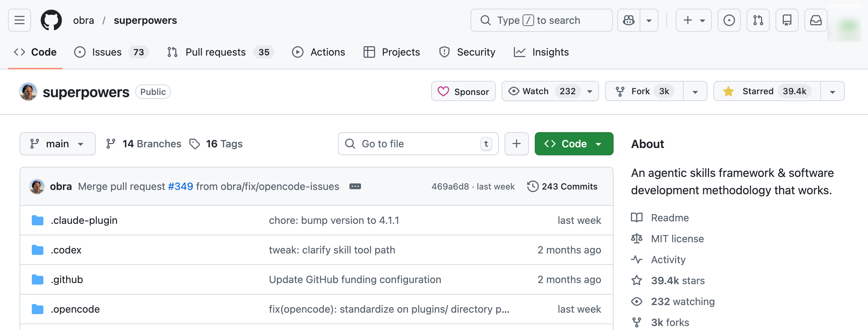Screen dimensions: 868x330
Task: Open the issues icon in header
Action: point(729,20)
